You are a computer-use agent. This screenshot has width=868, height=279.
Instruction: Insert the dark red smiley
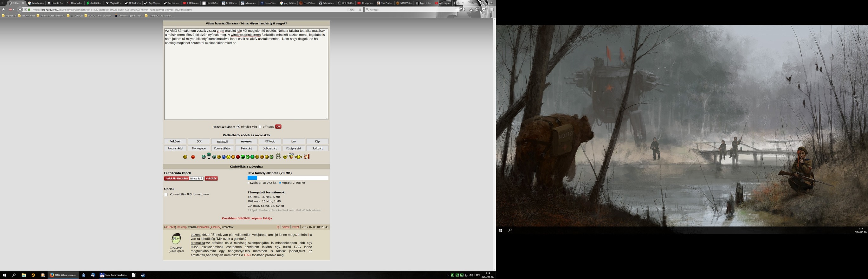(238, 157)
